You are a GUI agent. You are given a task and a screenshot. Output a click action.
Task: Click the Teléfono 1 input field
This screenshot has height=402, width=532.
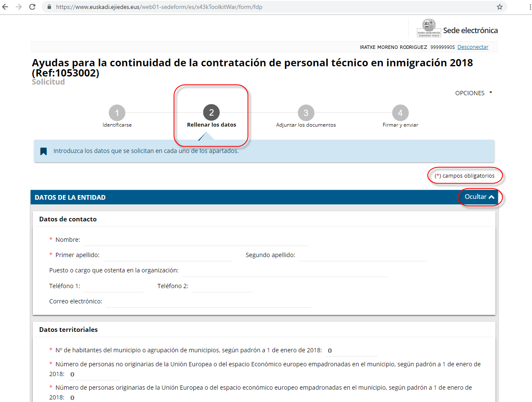[x=113, y=286]
